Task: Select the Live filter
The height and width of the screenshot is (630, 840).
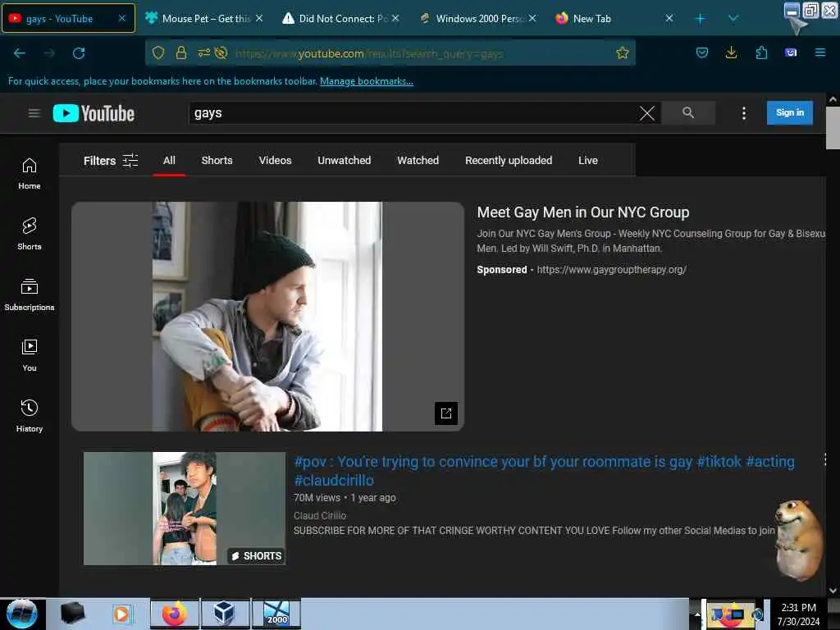Action: click(x=587, y=160)
